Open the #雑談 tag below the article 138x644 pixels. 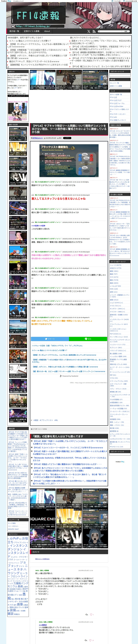(36, 420)
